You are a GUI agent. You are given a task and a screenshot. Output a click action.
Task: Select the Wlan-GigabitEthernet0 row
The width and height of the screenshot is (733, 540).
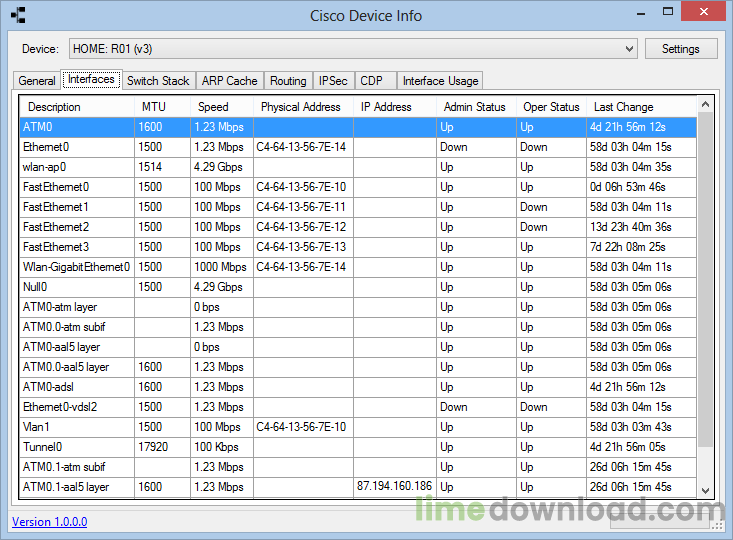358,267
